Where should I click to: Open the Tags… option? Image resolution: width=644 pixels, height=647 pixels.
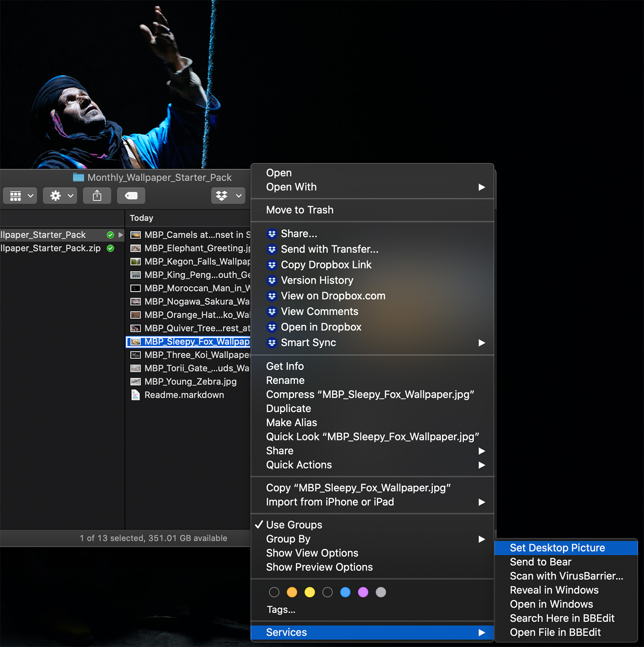click(281, 610)
